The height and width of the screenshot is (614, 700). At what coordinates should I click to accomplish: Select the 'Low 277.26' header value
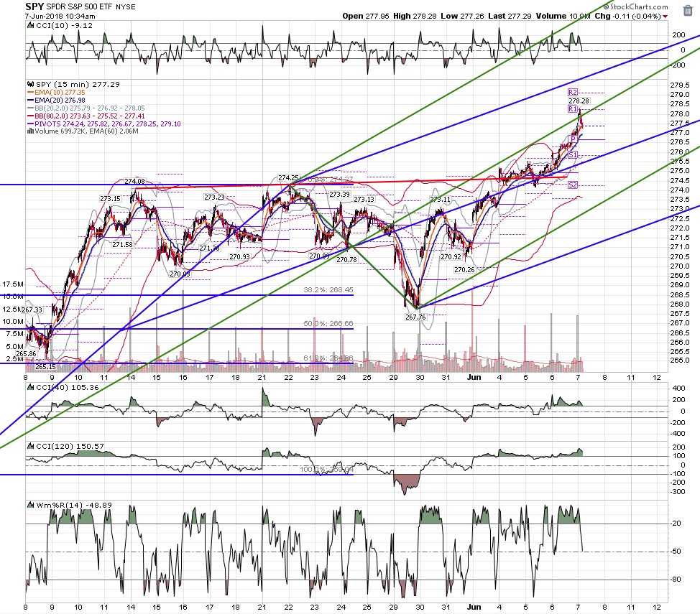462,16
